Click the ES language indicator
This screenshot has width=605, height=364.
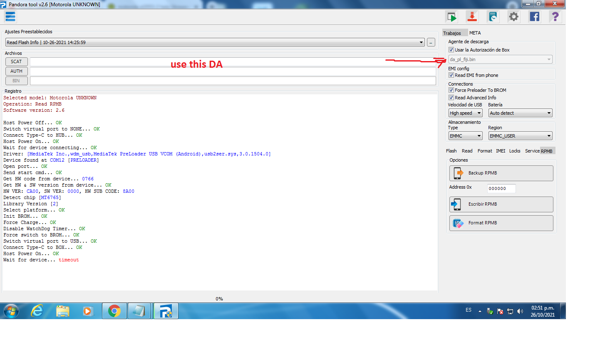[x=469, y=310]
